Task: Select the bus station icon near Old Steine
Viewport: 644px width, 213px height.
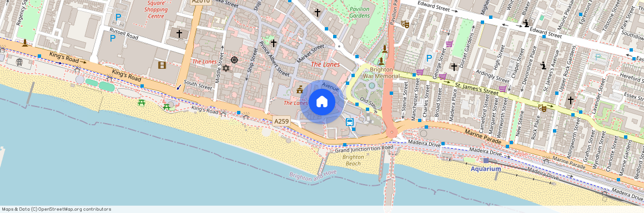Action: coord(350,122)
